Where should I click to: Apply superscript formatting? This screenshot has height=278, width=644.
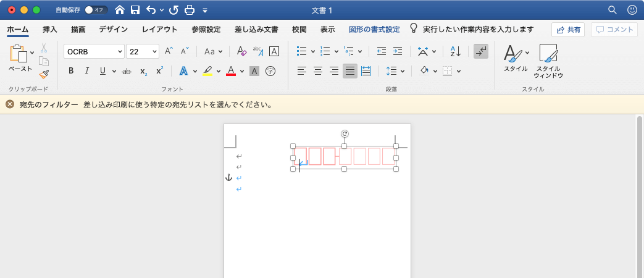[x=159, y=71]
